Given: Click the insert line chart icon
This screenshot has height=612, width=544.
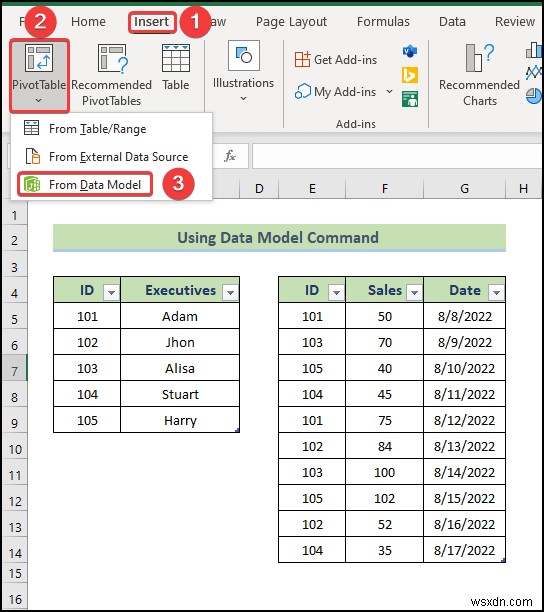Looking at the screenshot, I should [534, 73].
